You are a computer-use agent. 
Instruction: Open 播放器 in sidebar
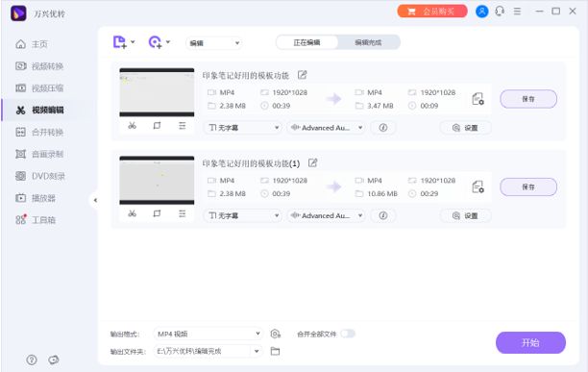(x=36, y=198)
